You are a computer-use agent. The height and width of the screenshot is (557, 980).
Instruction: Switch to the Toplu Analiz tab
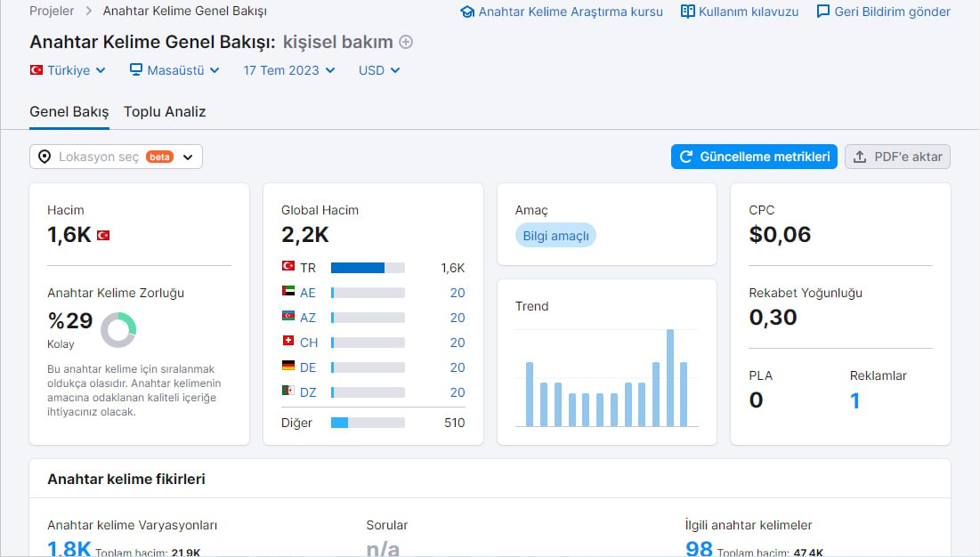pyautogui.click(x=165, y=112)
